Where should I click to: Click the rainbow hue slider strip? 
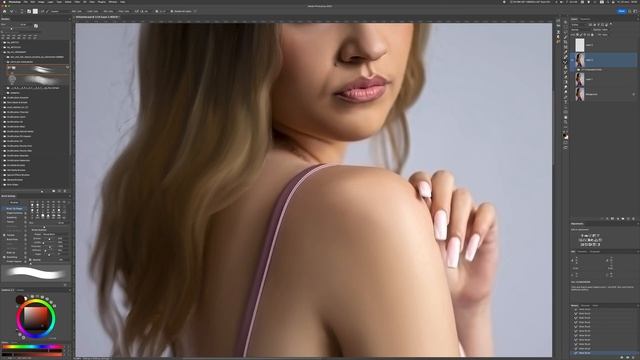pyautogui.click(x=32, y=347)
